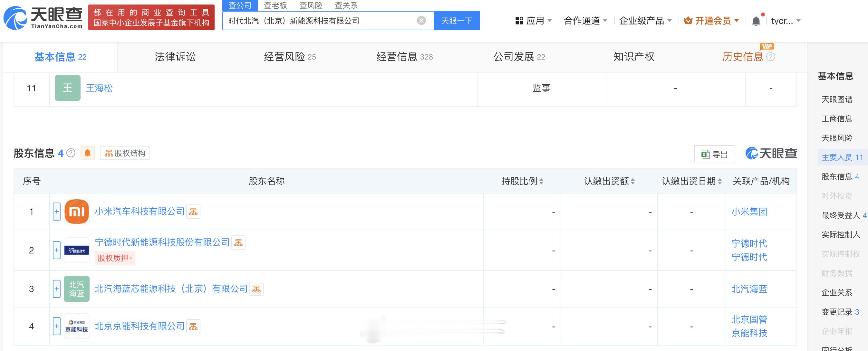Screen dimensions: 868x351
Task: Open the 企业级产品 dropdown menu
Action: [x=645, y=21]
